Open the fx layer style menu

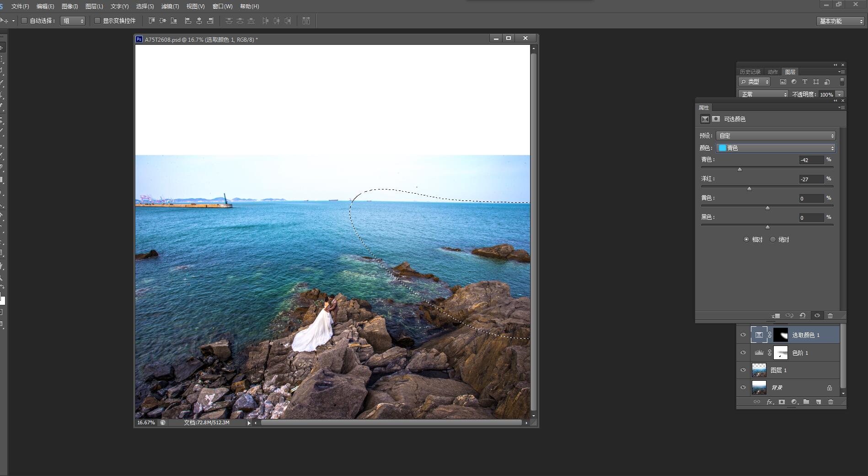tap(770, 402)
